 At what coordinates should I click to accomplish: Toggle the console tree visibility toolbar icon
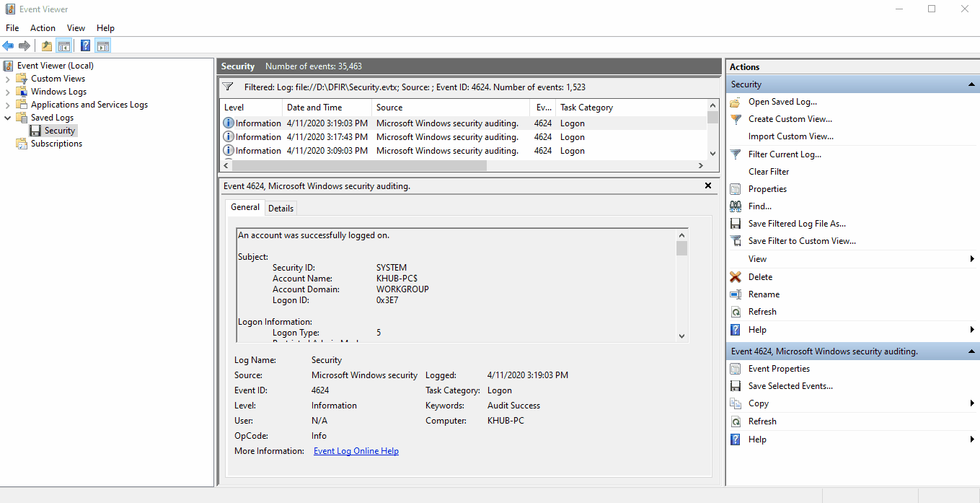(x=64, y=45)
